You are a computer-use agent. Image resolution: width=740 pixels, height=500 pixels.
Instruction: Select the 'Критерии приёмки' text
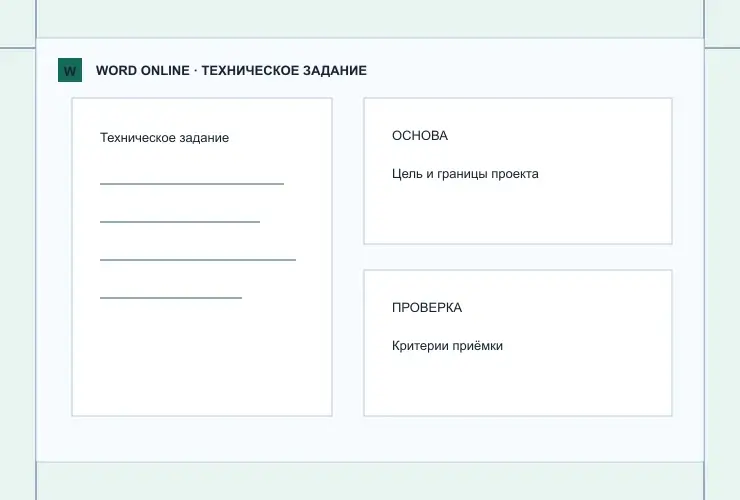tap(447, 346)
